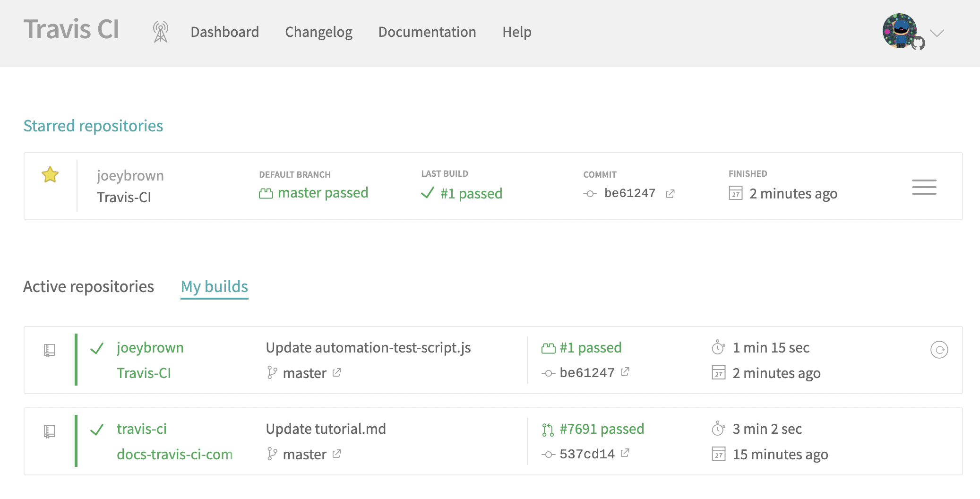
Task: Select the My builds tab
Action: pyautogui.click(x=215, y=287)
